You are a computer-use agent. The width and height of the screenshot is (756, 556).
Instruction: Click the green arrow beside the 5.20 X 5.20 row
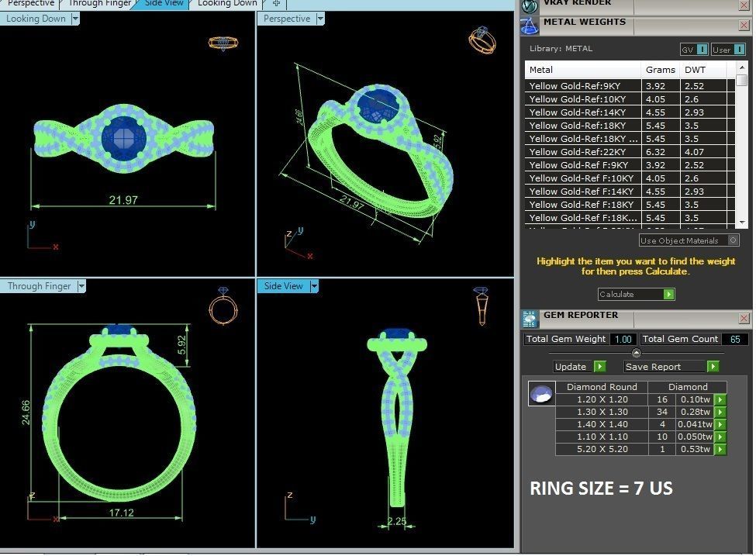(x=720, y=449)
